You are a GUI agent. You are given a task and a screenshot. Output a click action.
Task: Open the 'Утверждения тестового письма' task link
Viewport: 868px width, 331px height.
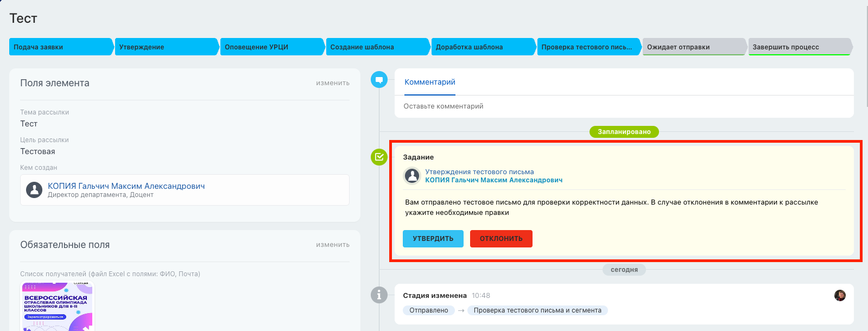(479, 172)
